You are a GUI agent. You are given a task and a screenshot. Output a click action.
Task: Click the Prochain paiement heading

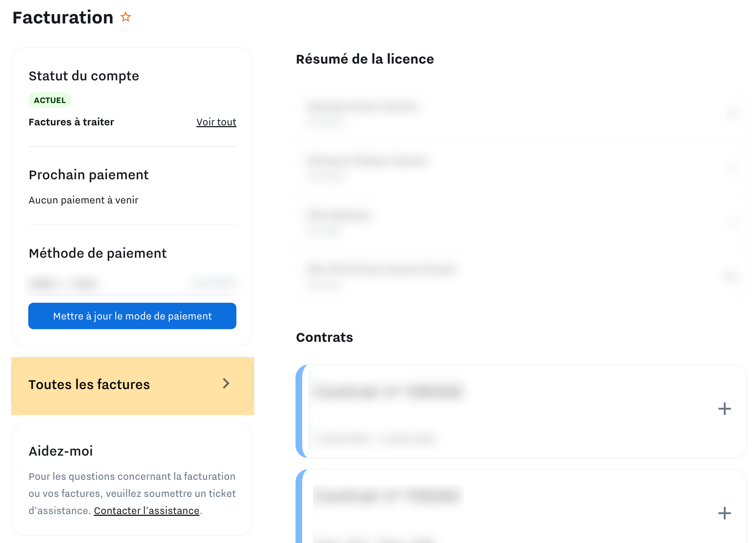point(89,175)
